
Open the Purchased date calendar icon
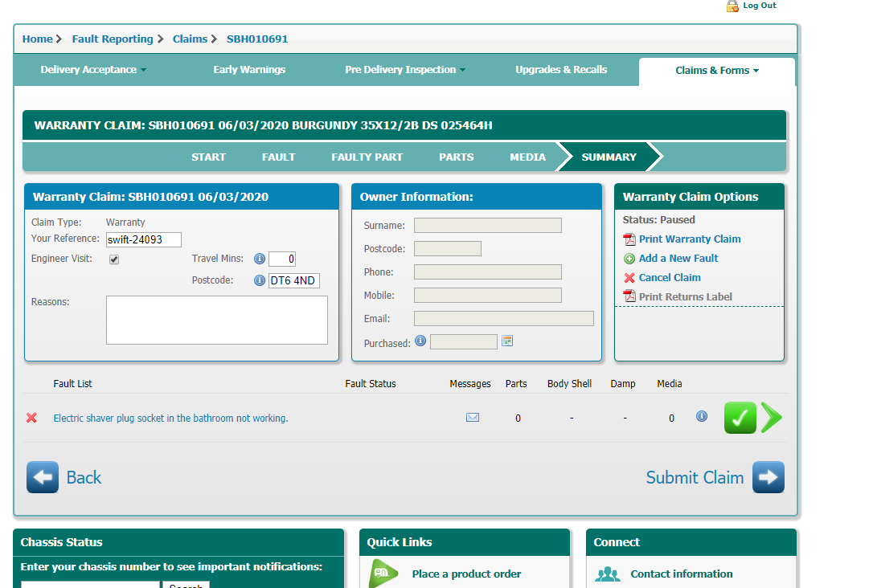pos(507,341)
